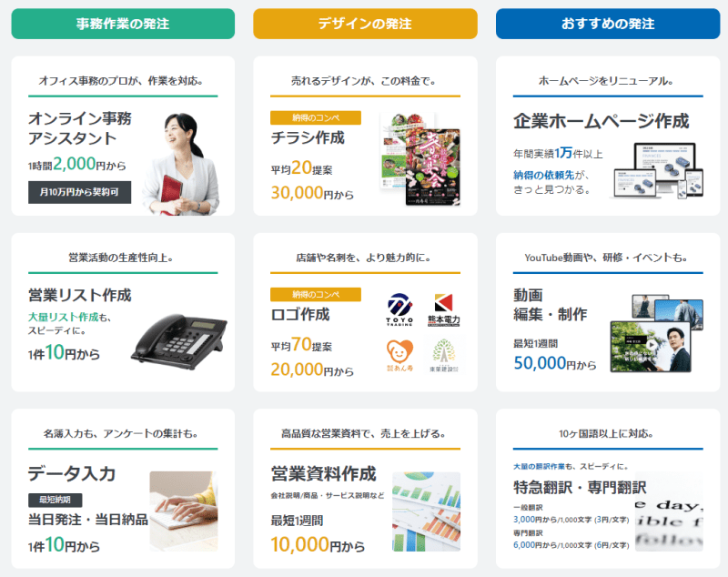The image size is (728, 577).
Task: Click the green tree logo sample
Action: [444, 356]
